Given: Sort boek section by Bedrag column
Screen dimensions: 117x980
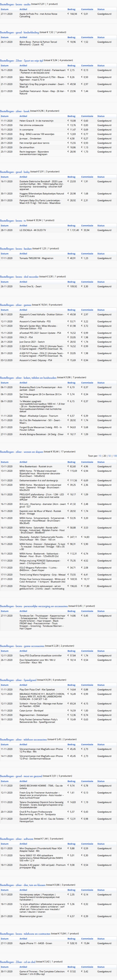Looking at the screenshot, I should tap(71, 116).
